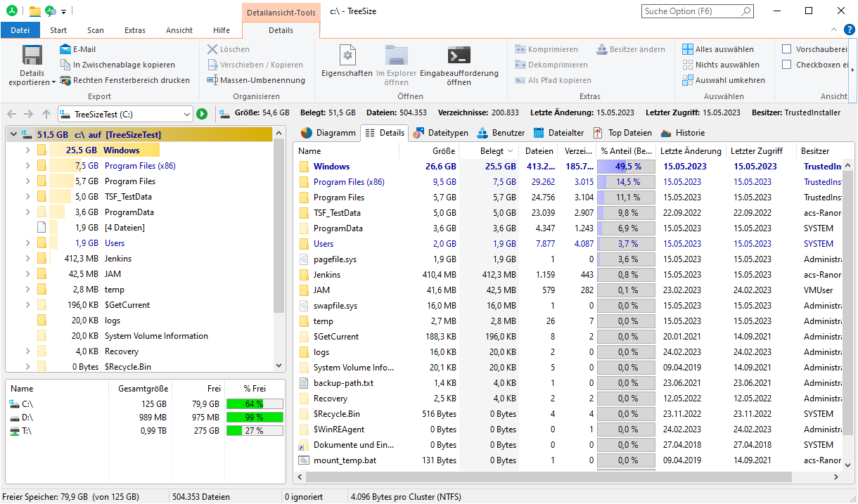Click Besitzer ändern
Screen dimensions: 858x504
coord(631,49)
